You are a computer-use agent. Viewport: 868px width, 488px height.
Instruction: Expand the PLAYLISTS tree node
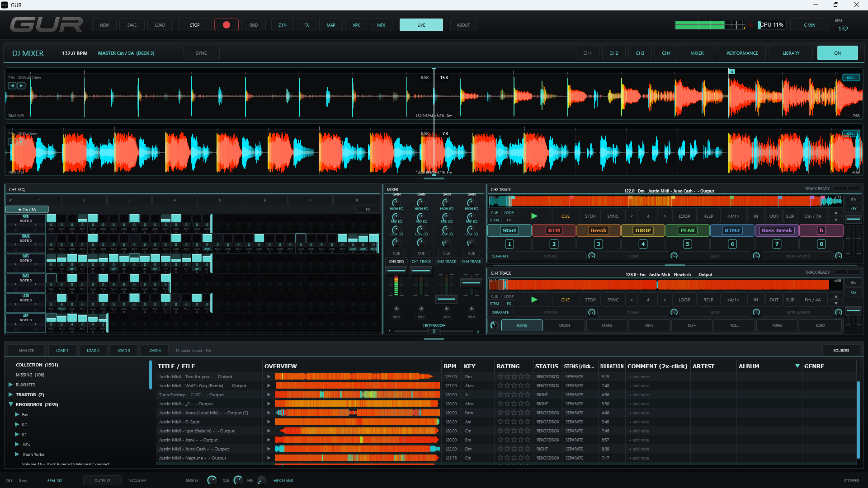[x=11, y=385]
